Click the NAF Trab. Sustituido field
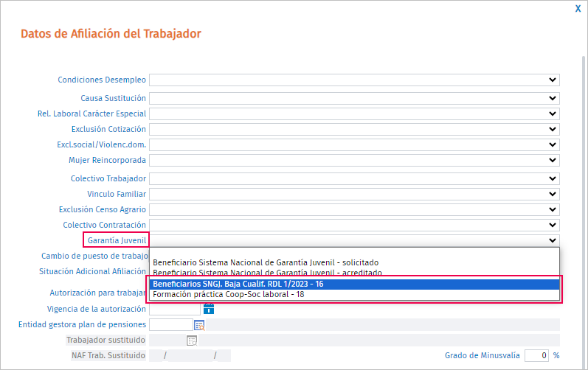 tap(190, 355)
